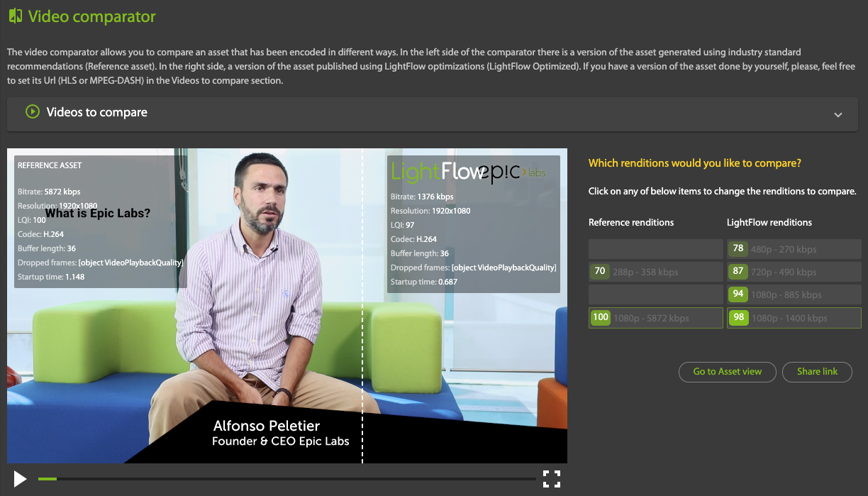Screen dimensions: 868x496
Task: Enter fullscreen mode on the video
Action: [x=552, y=479]
